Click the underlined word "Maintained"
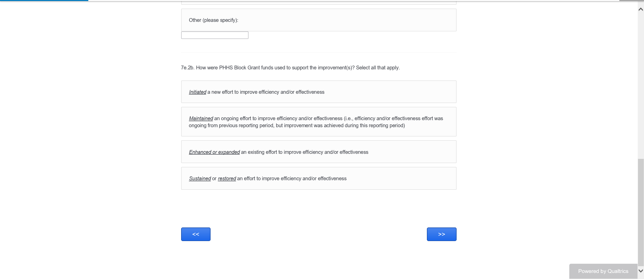The height and width of the screenshot is (279, 644). click(x=201, y=118)
